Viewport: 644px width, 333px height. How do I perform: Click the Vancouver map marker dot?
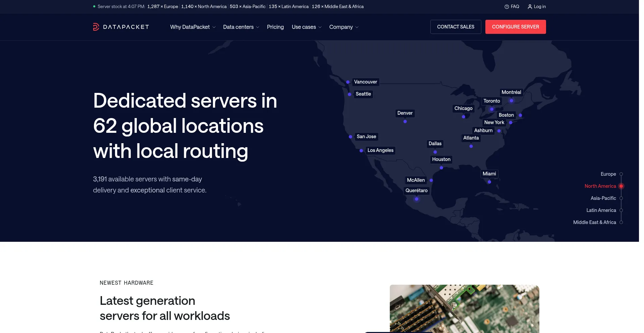[348, 82]
